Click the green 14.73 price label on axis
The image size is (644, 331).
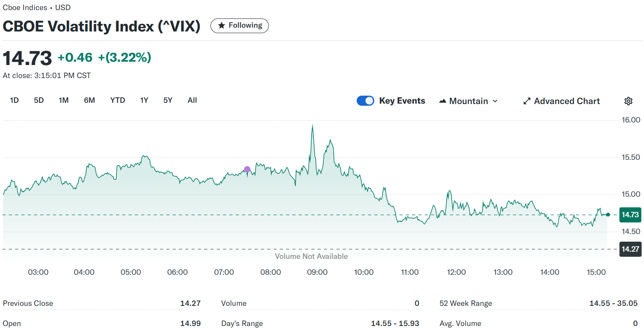pyautogui.click(x=630, y=215)
